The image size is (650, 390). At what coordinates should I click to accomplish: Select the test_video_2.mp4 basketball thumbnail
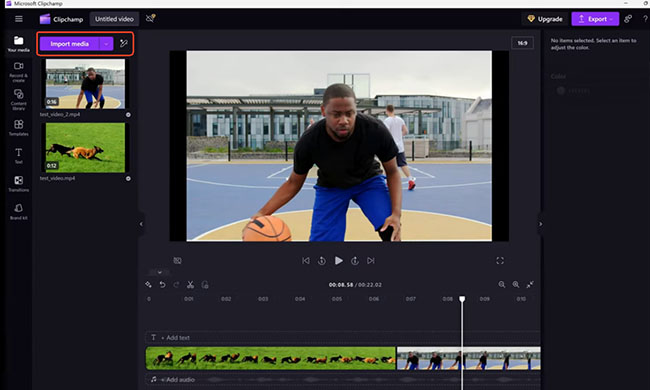tap(85, 84)
